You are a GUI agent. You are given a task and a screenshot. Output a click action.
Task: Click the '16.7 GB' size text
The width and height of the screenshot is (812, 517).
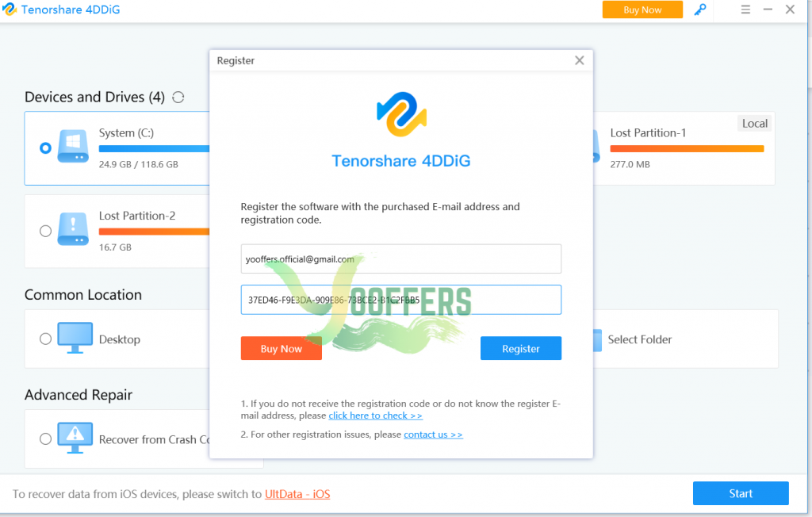[115, 247]
